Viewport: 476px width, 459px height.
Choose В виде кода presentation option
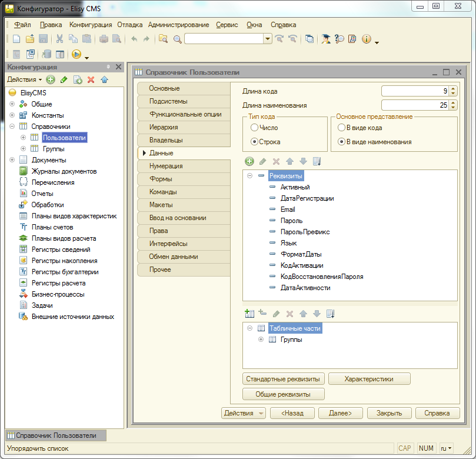[x=341, y=128]
